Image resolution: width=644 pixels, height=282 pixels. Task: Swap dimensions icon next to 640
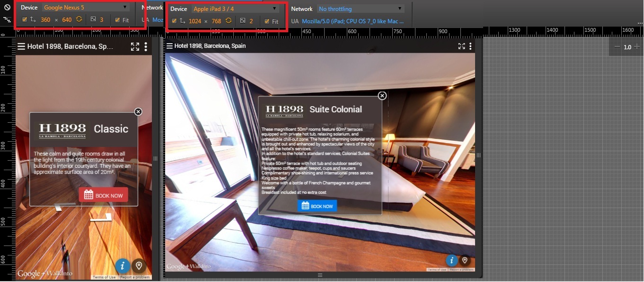(x=79, y=20)
